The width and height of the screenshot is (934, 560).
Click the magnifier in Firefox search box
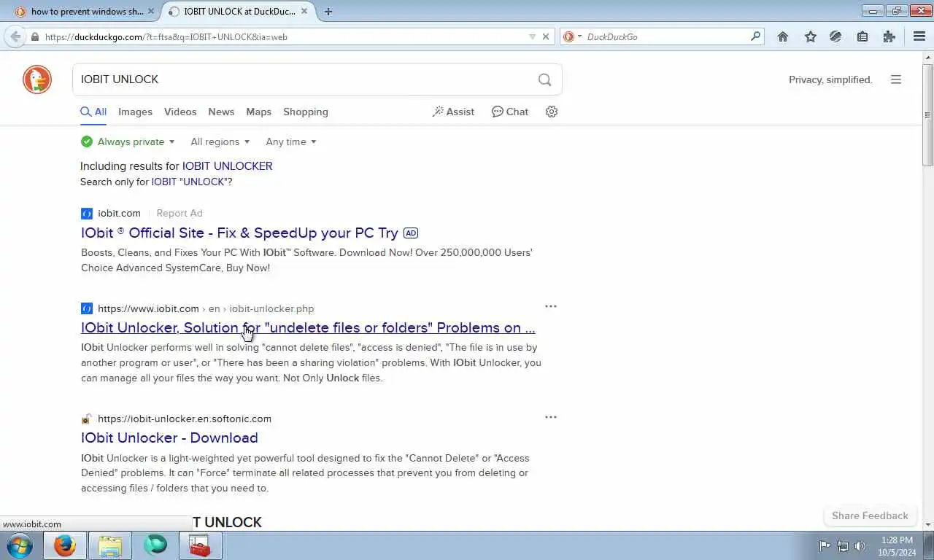click(x=755, y=36)
